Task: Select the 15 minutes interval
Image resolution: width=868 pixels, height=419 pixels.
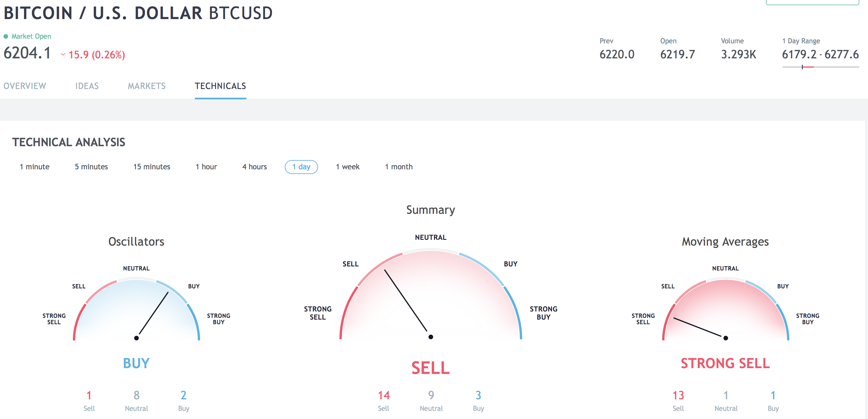Action: pyautogui.click(x=152, y=167)
